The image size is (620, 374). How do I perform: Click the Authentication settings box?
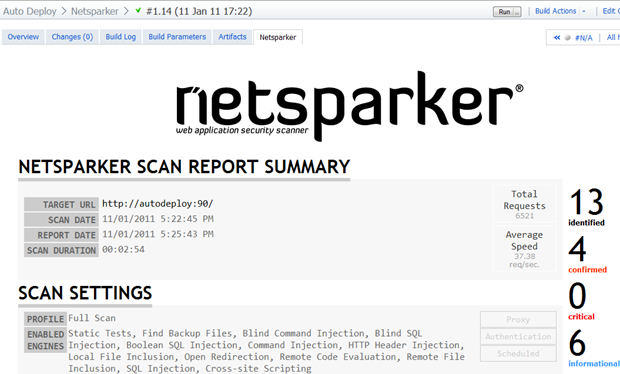(x=518, y=336)
